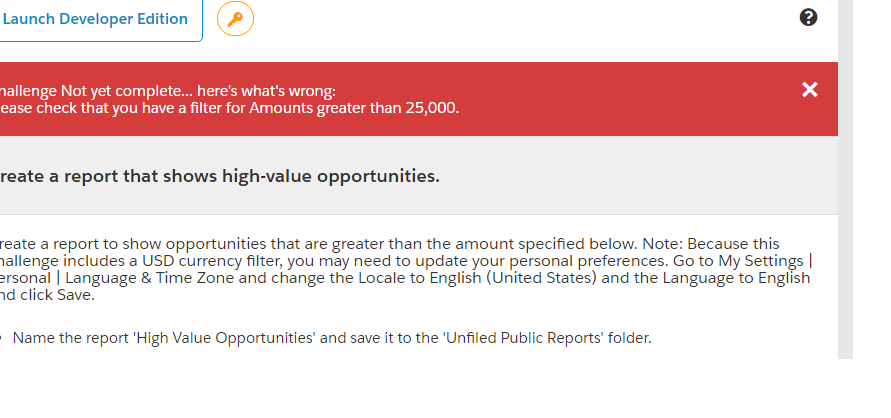Click the '25,000' amount in the error
891x418 pixels.
[430, 108]
